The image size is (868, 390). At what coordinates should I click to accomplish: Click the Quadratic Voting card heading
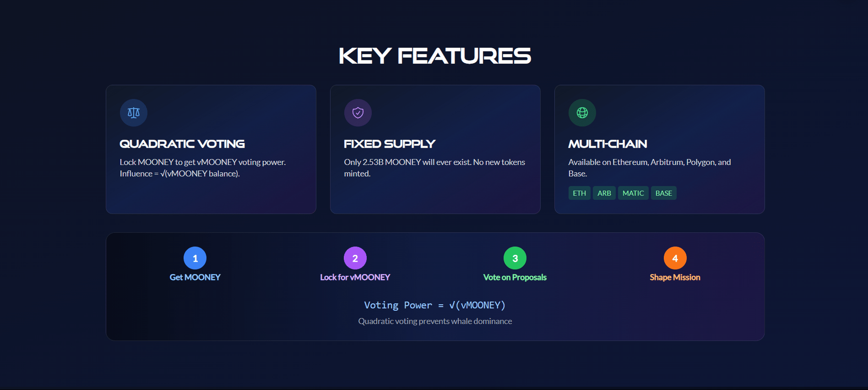pos(182,144)
